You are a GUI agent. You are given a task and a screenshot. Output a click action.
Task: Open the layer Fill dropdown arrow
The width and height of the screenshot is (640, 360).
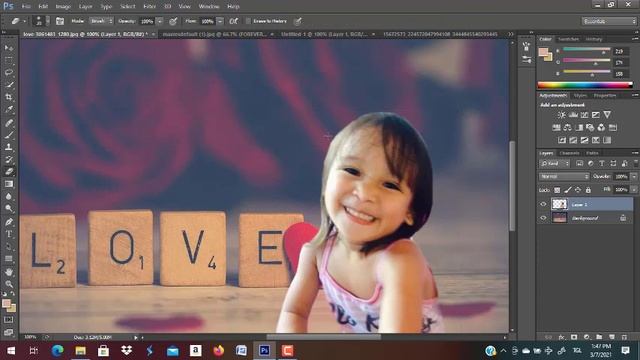tap(634, 190)
